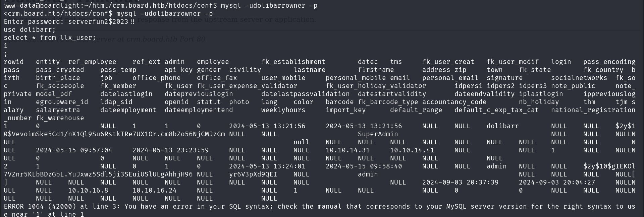Viewport: 644px width, 217px height.
Task: Click the timestamp 2024-05-15 09:57:04
Action: [x=74, y=150]
